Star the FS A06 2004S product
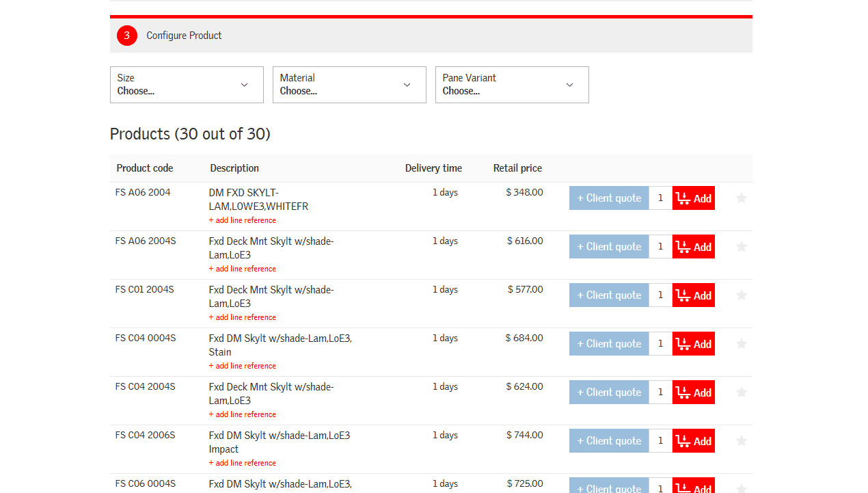Viewport: 868px width, 493px height. (x=742, y=246)
